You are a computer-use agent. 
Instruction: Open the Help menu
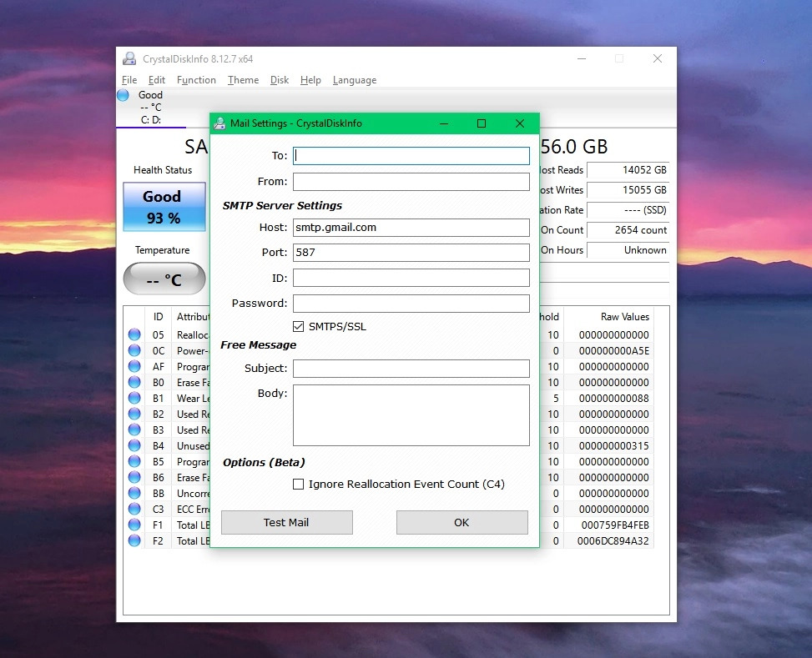[310, 80]
